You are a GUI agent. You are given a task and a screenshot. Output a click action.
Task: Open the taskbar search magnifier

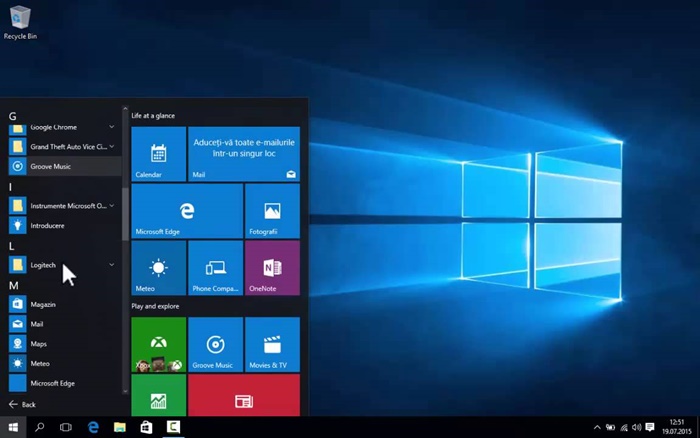point(39,427)
